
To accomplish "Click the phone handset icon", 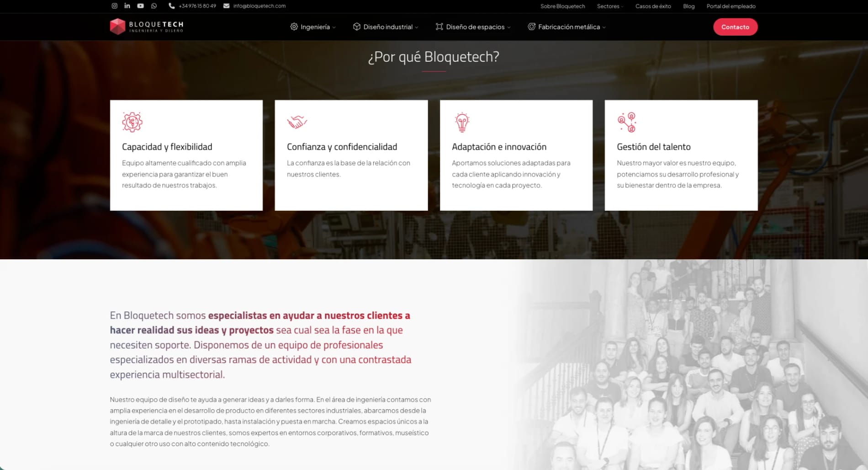I will click(172, 6).
